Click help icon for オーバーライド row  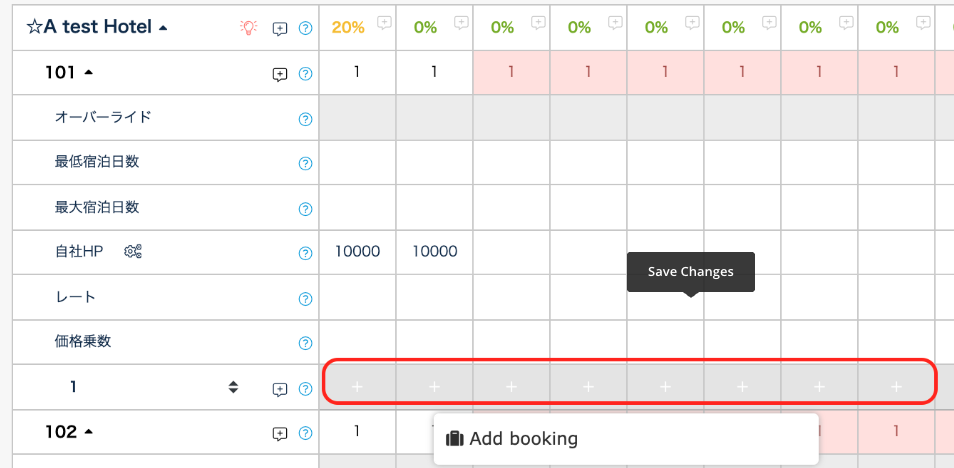[306, 119]
